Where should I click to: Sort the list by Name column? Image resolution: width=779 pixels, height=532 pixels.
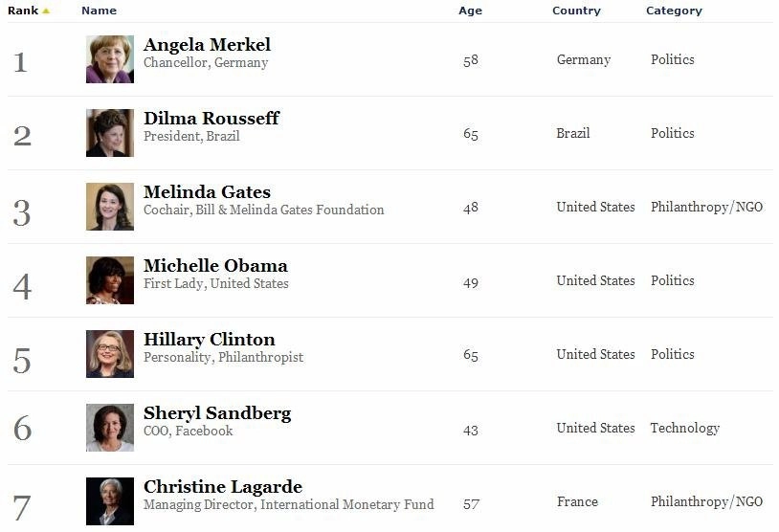[99, 11]
